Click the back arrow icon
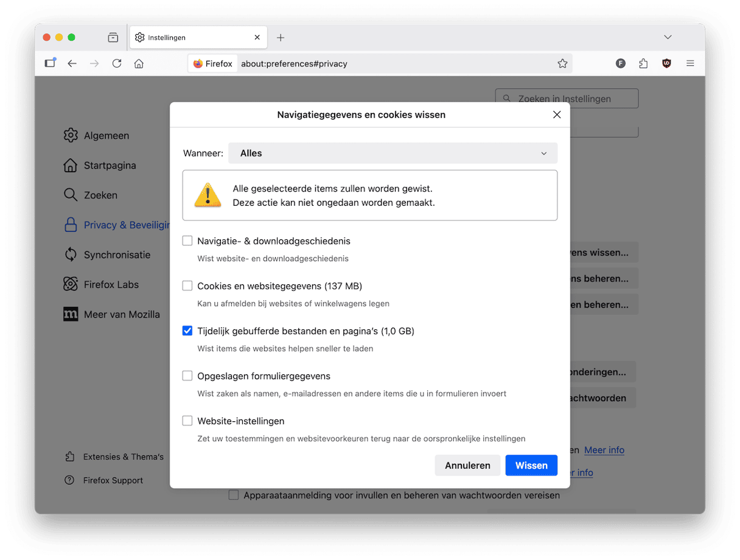This screenshot has width=740, height=560. [72, 63]
